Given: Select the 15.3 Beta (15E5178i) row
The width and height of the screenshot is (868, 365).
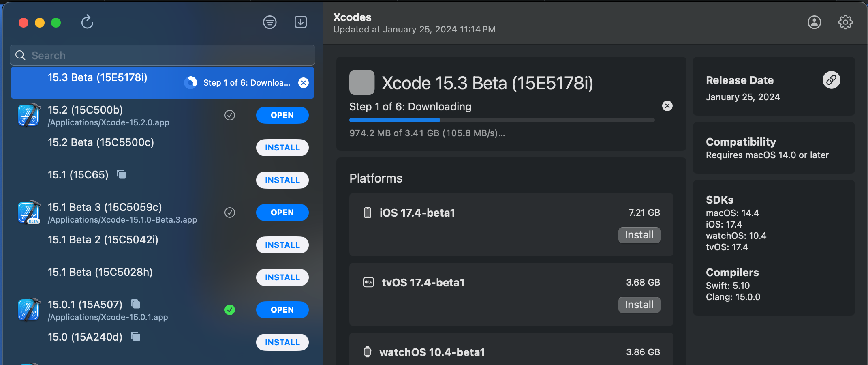Looking at the screenshot, I should [162, 83].
